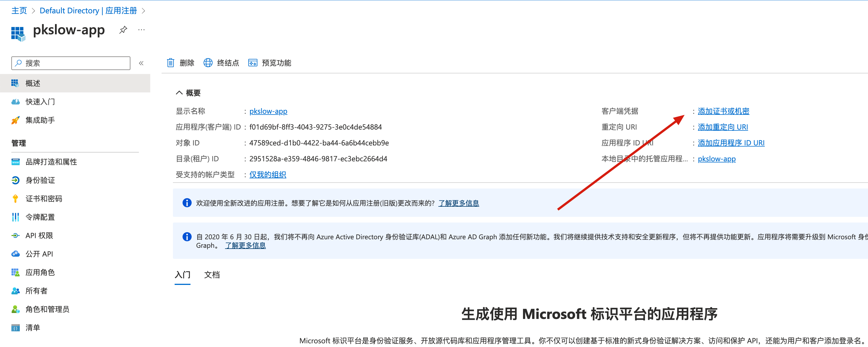
Task: Focus the 搜索 search box
Action: pyautogui.click(x=71, y=63)
